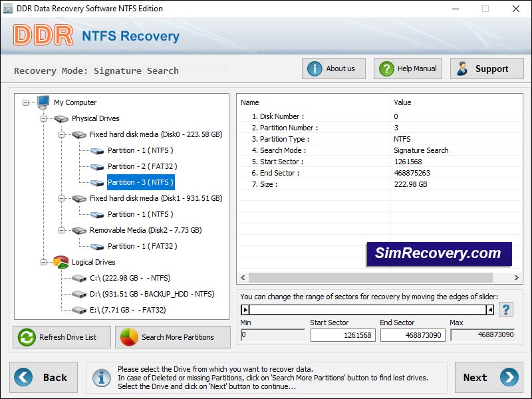Click the right edge handle of sector slider

[490, 309]
